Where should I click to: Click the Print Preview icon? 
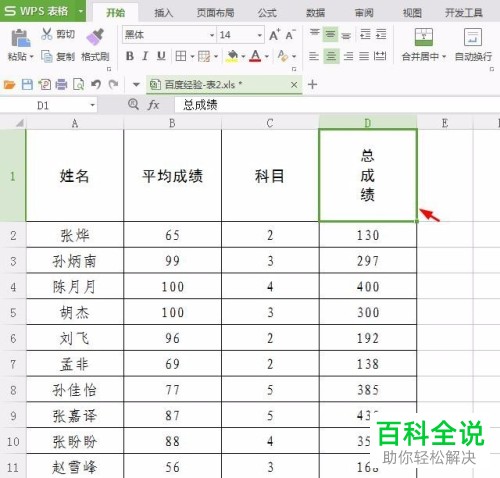[79, 85]
